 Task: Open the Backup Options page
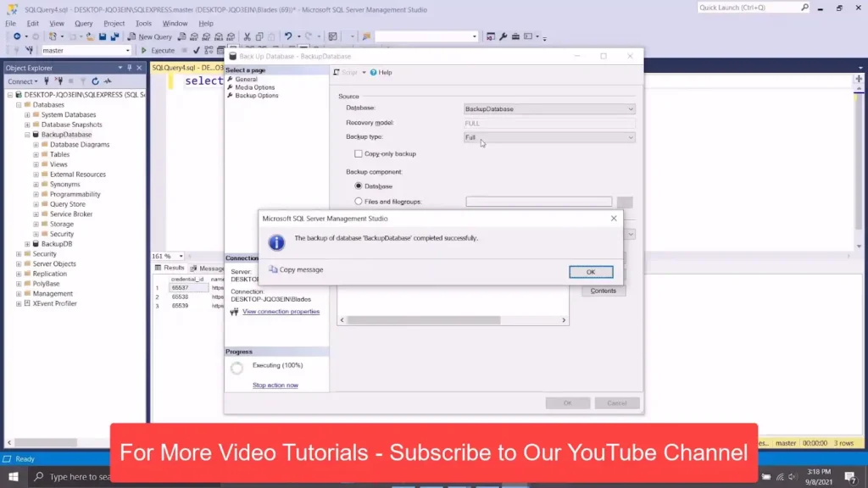[x=256, y=96]
